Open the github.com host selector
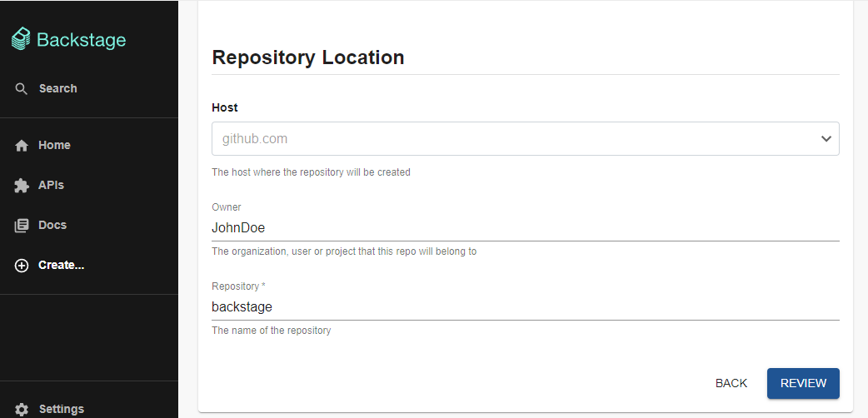The height and width of the screenshot is (418, 868). [x=516, y=139]
